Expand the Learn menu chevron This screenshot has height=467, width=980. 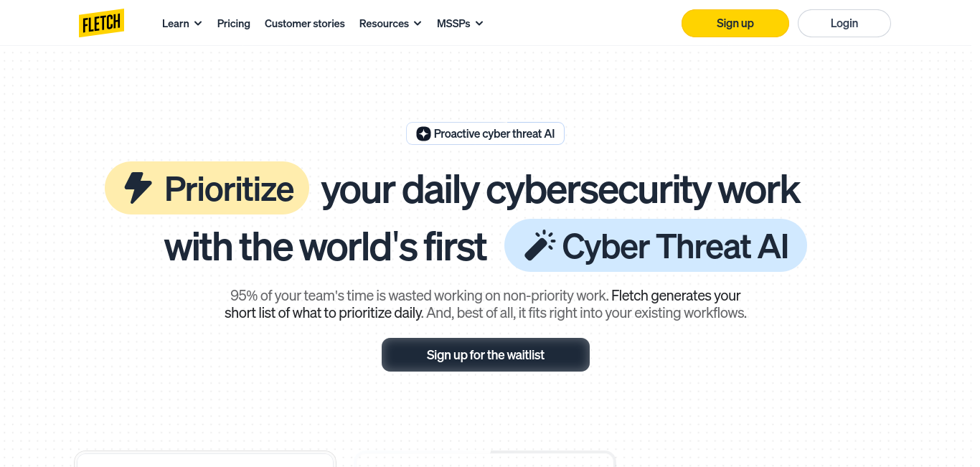tap(198, 24)
